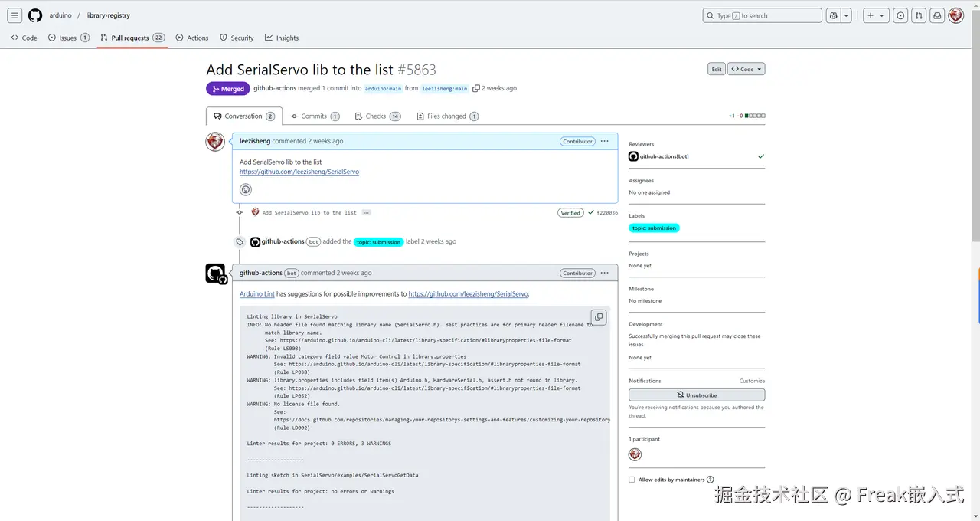Click the participant avatar in sidebar
Screen dimensions: 980x521
pos(635,454)
